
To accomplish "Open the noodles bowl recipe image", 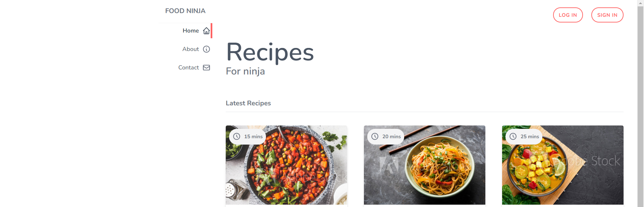I will coord(425,165).
